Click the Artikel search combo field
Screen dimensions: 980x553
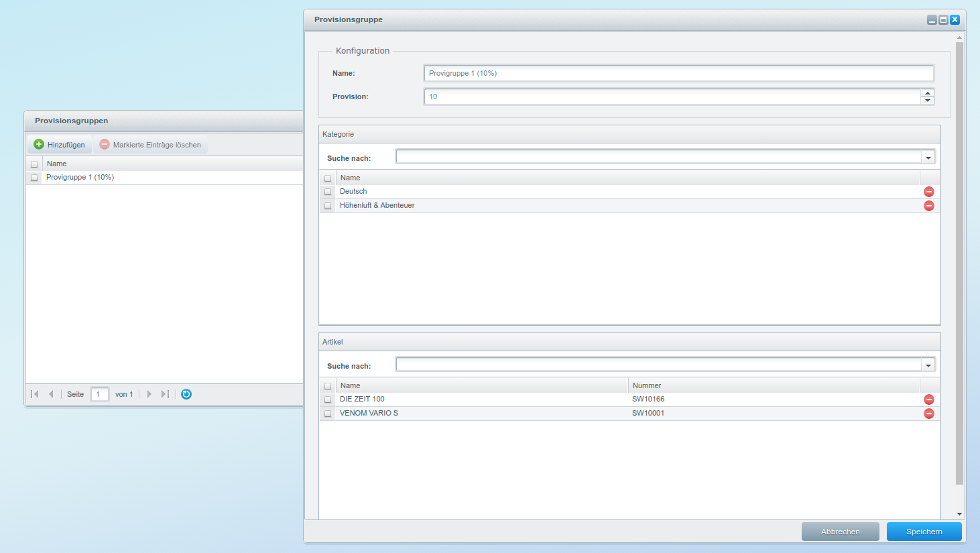(x=659, y=365)
